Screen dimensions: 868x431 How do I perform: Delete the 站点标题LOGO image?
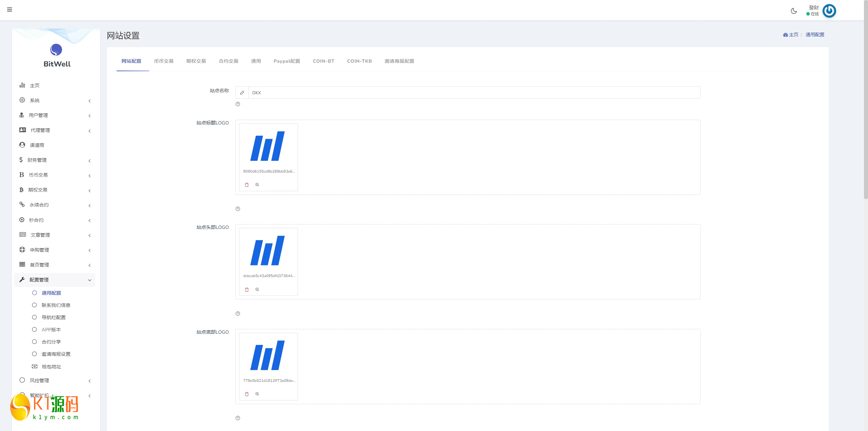(247, 185)
